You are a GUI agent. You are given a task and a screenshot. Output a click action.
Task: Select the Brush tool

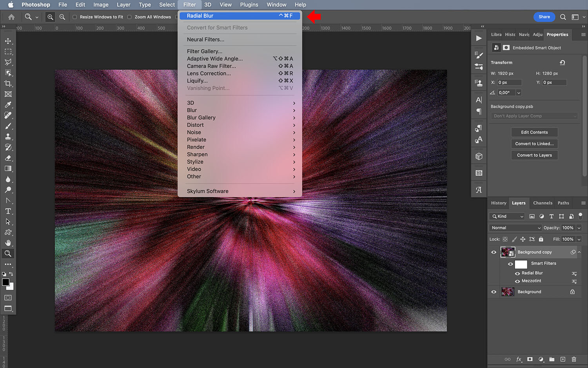(8, 126)
